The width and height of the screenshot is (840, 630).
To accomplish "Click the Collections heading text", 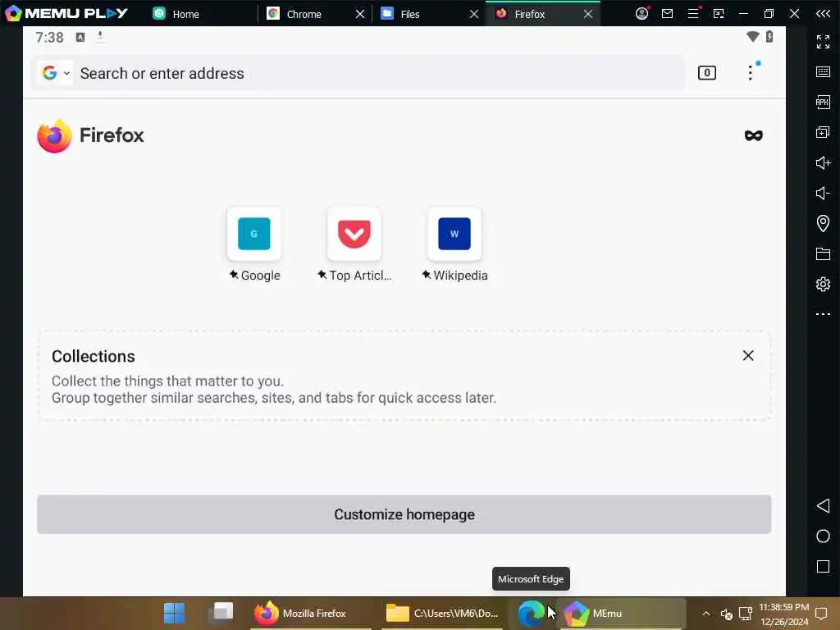I will (x=94, y=356).
